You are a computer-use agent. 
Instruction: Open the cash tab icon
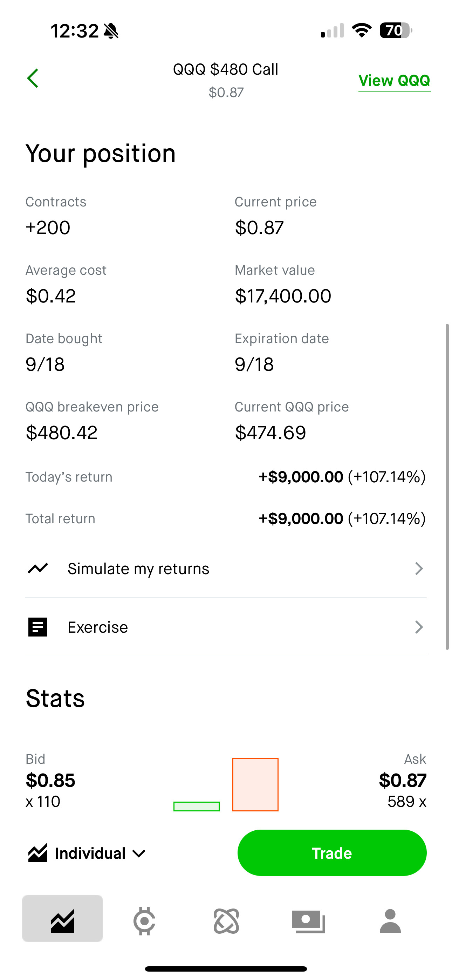click(x=308, y=921)
